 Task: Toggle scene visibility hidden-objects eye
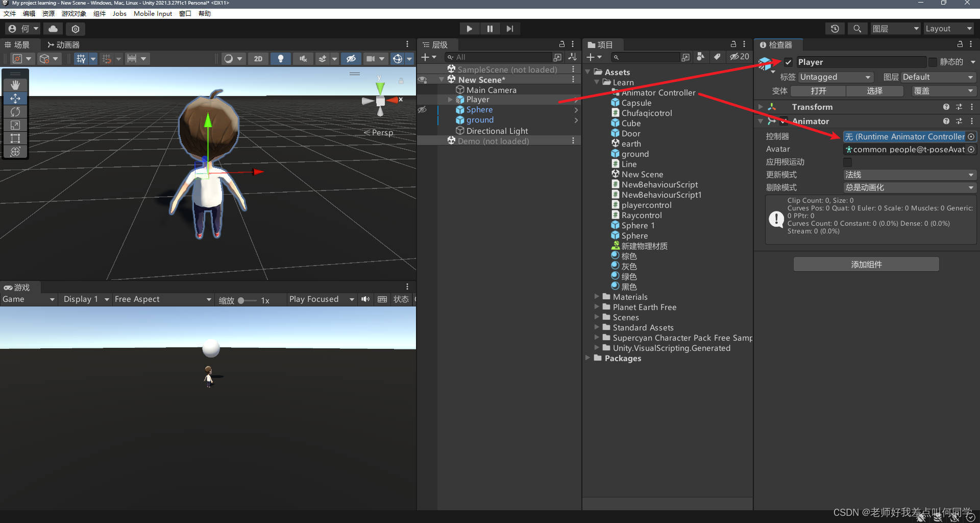point(351,59)
